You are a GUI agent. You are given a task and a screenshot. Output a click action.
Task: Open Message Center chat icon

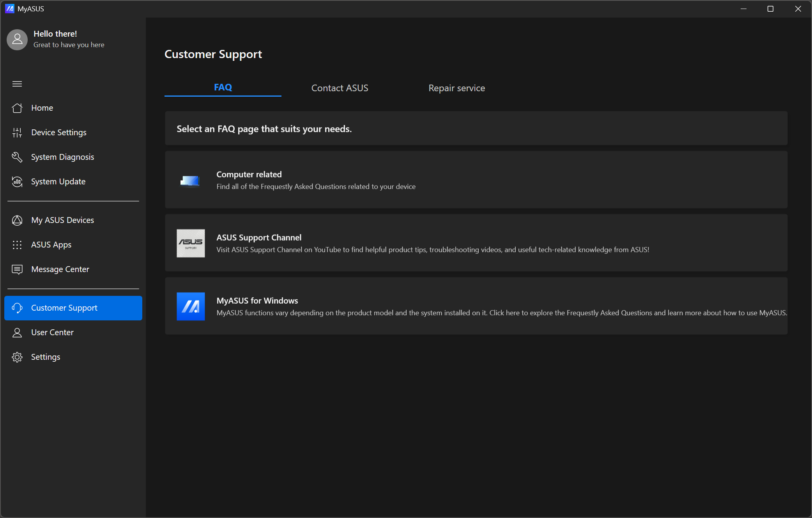pyautogui.click(x=17, y=269)
